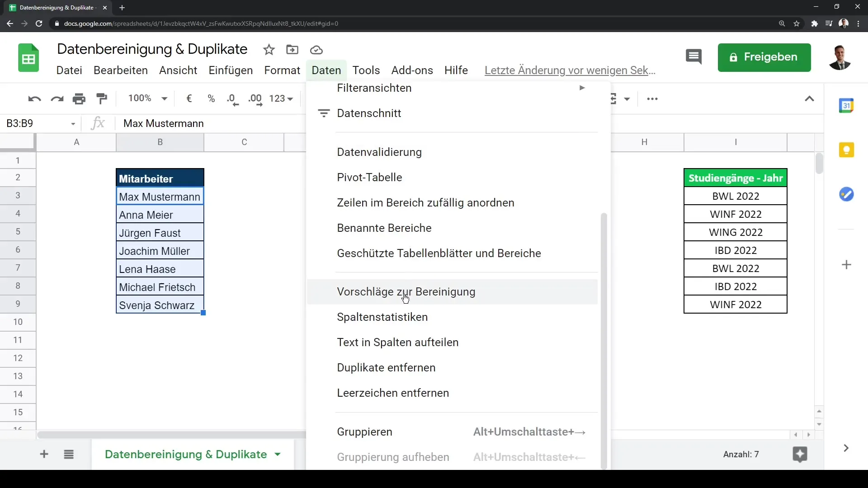The image size is (868, 488).
Task: Click the Freigeben button
Action: [x=764, y=56]
